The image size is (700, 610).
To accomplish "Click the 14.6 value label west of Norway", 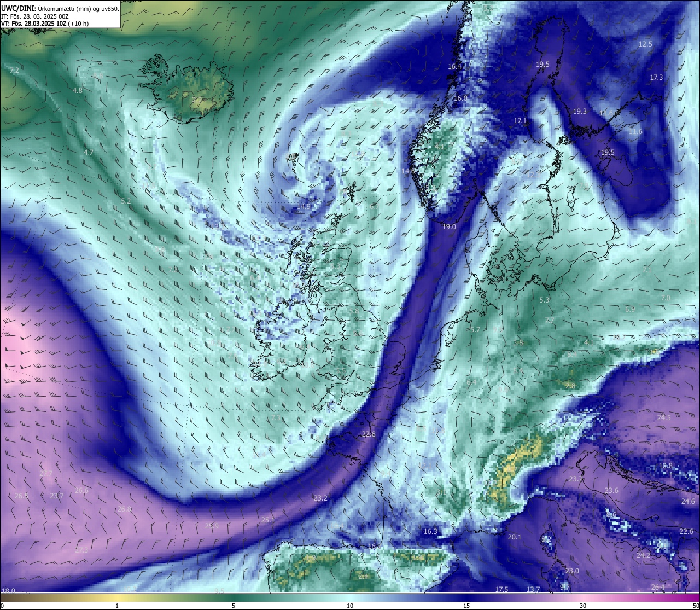I will tap(409, 171).
